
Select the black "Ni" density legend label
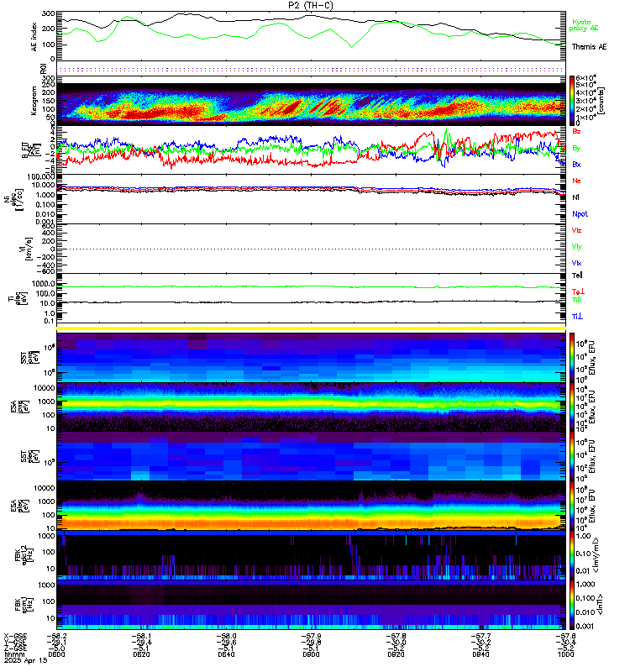[575, 197]
